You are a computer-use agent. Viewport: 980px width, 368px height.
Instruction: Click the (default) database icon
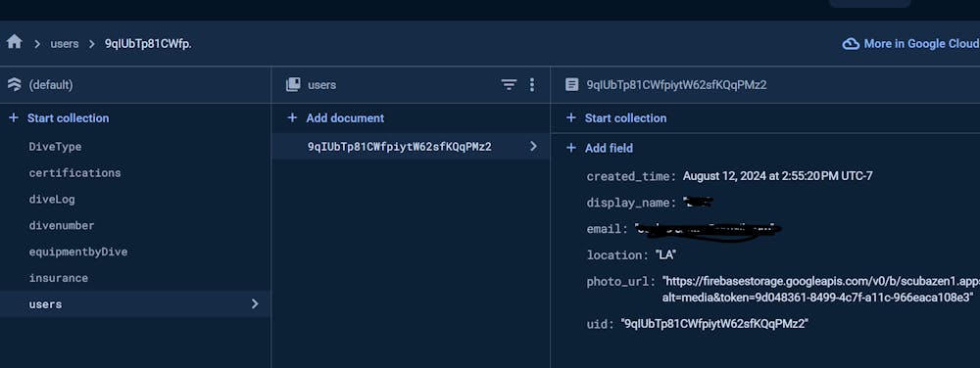14,85
